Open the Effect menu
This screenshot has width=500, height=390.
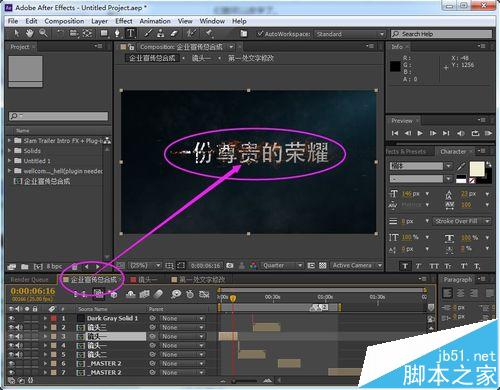click(x=124, y=21)
